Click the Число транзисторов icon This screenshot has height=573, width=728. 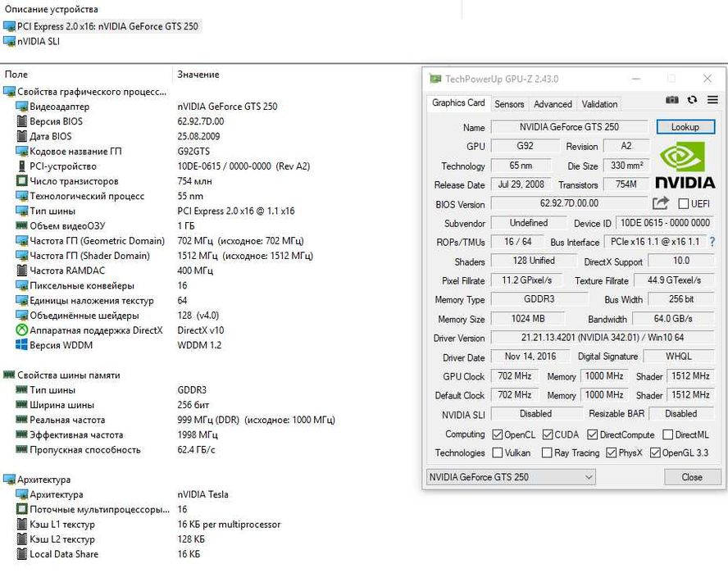21,180
